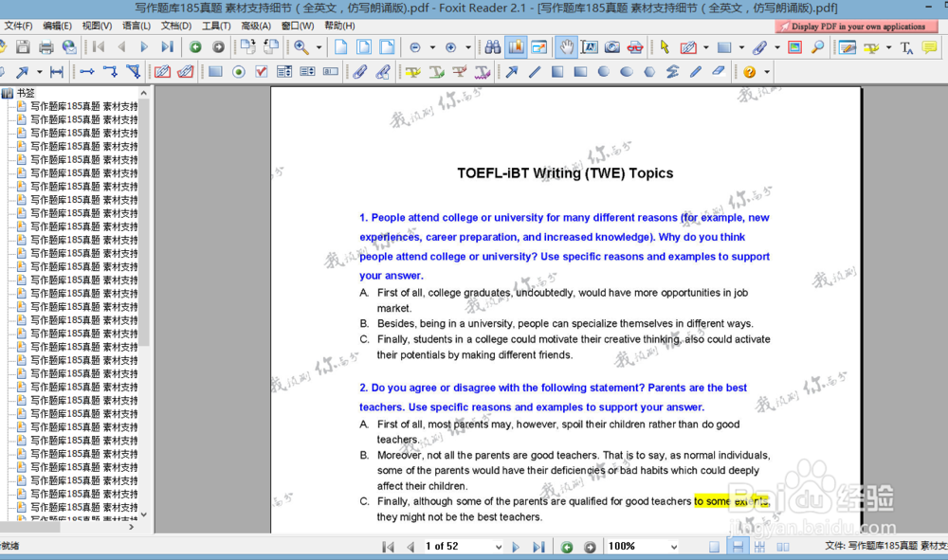Viewport: 948px width, 560px height.
Task: Select the Zoom magnifier tool
Action: [301, 47]
